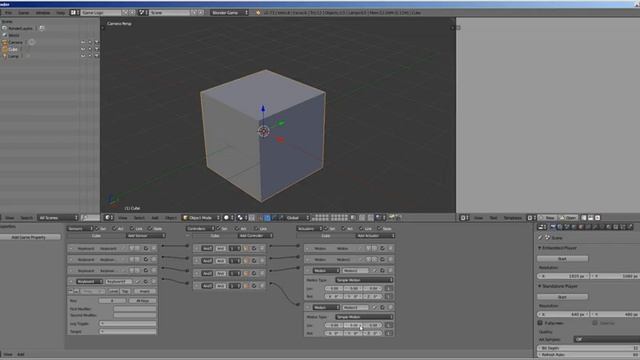Viewport: 640px width, 360px height.
Task: Open the Add Actuator dropdown
Action: (x=375, y=236)
